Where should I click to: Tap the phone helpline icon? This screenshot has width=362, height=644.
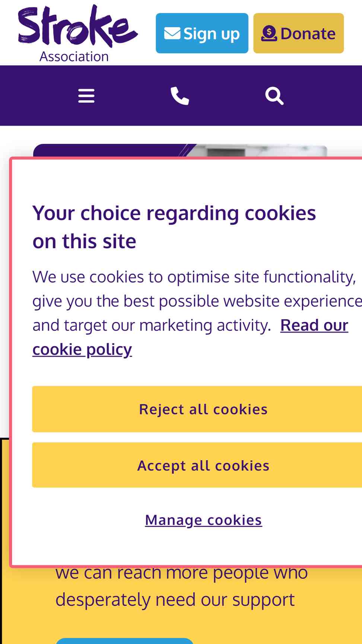click(x=180, y=96)
